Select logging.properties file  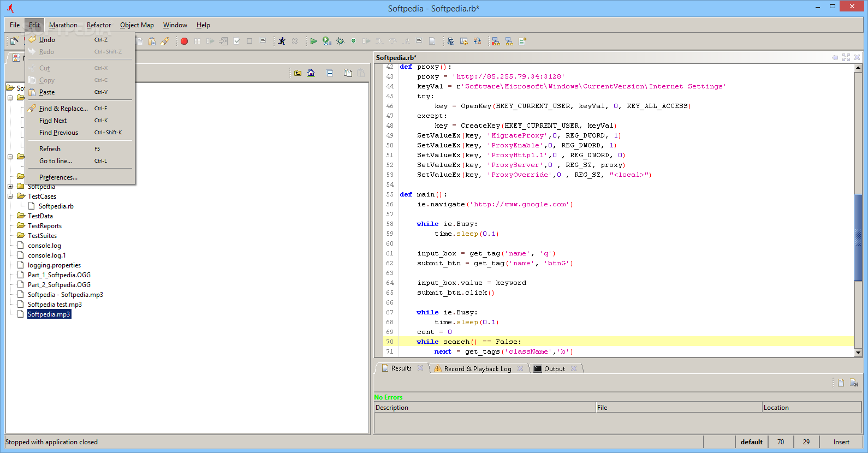coord(54,265)
